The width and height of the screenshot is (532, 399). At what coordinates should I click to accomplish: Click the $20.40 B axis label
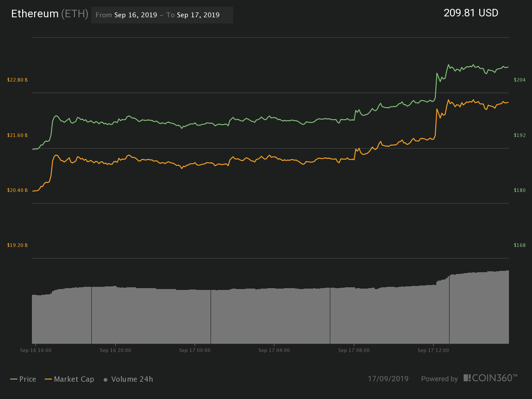(x=17, y=190)
